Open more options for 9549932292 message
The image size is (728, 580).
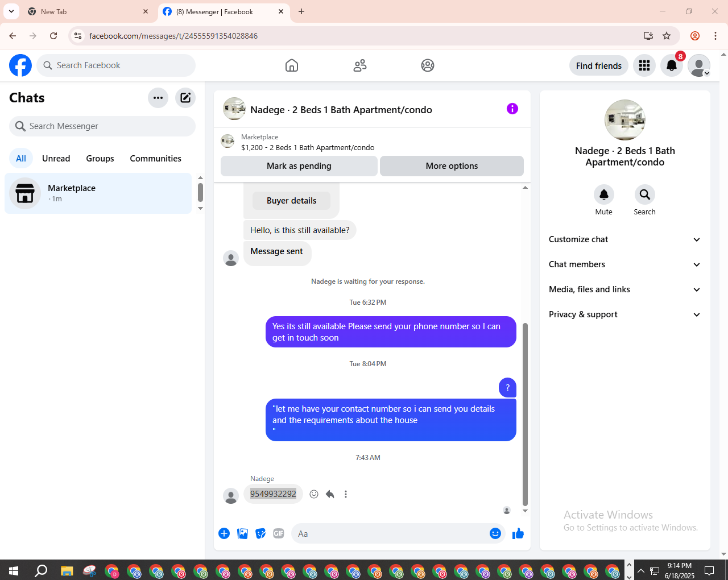[346, 494]
